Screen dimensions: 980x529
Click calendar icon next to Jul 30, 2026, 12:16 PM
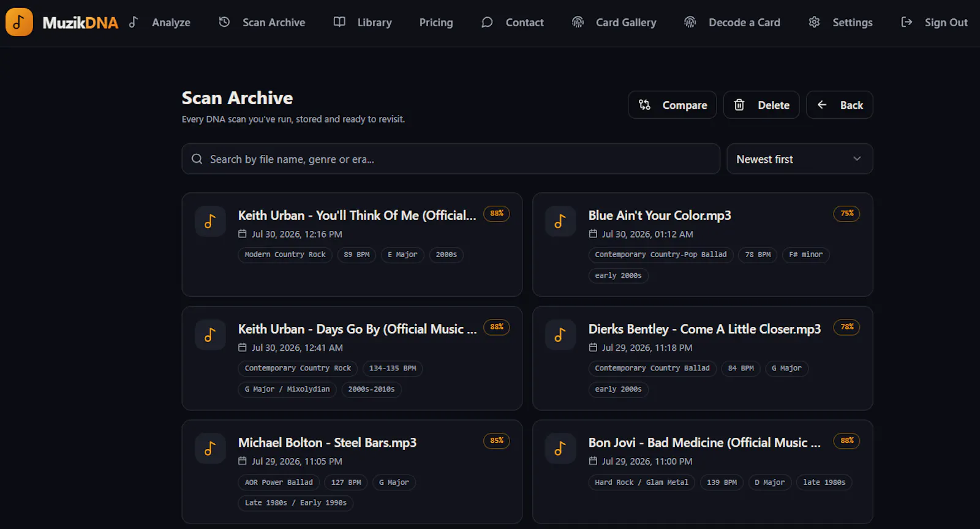(243, 234)
